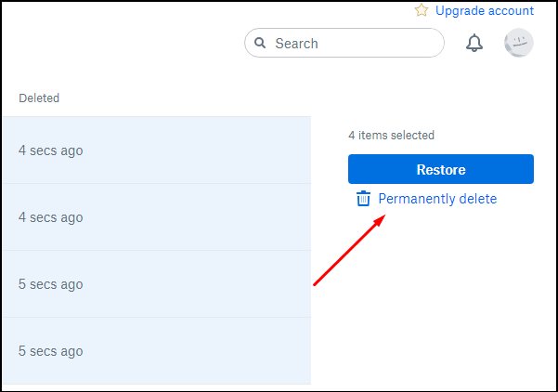Screen dimensions: 558x392
Task: Open notifications with the bell icon
Action: 474,44
